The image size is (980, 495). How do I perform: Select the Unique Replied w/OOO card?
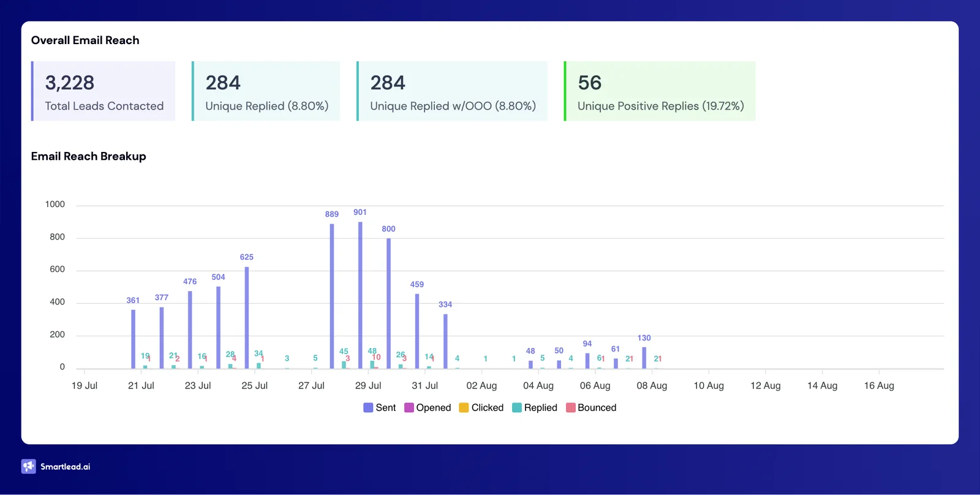(x=452, y=91)
